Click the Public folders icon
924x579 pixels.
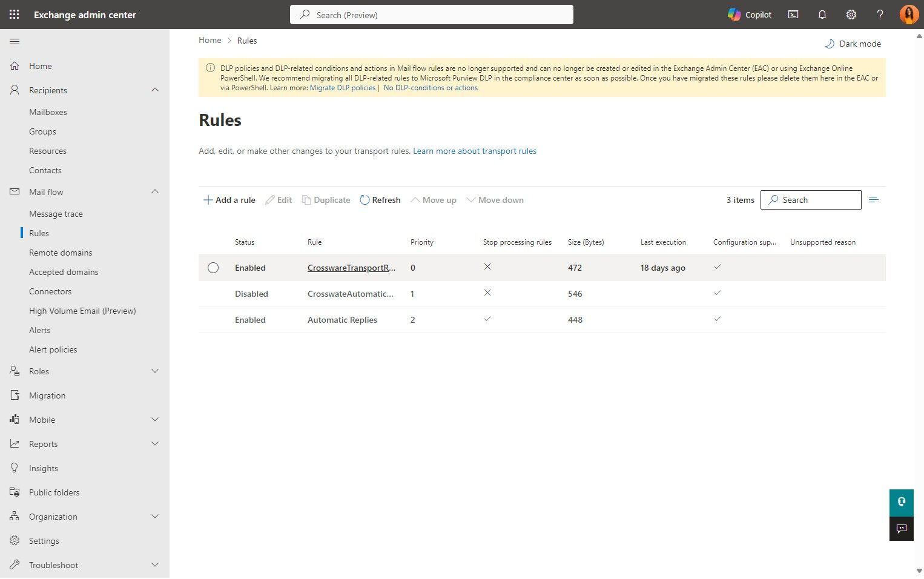point(15,492)
